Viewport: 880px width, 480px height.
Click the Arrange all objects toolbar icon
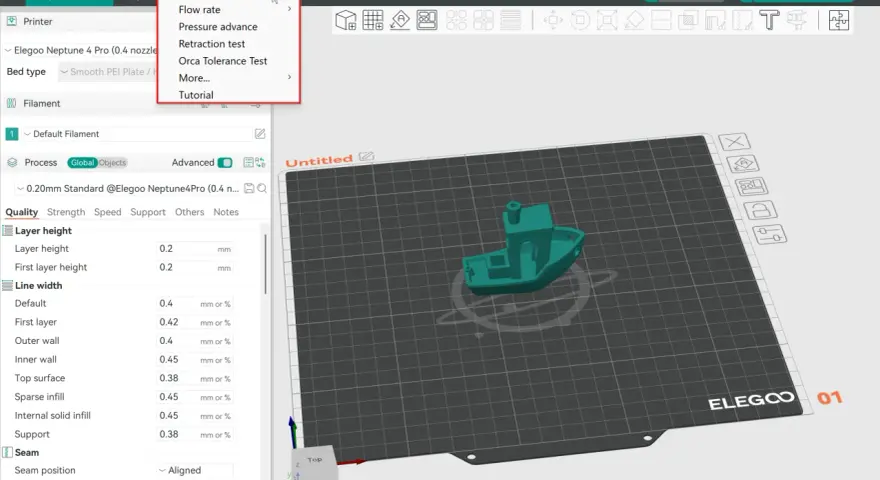click(x=427, y=21)
